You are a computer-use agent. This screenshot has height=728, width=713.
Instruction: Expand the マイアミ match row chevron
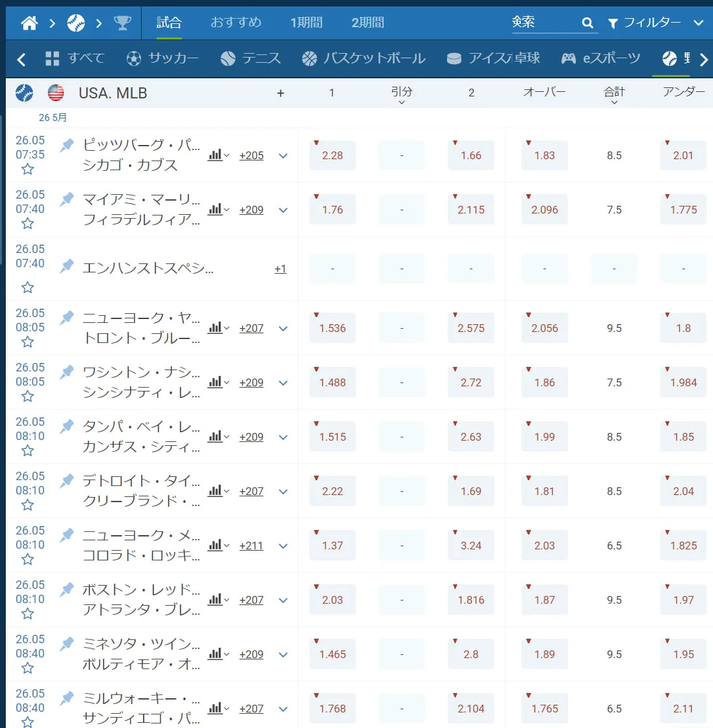(283, 210)
